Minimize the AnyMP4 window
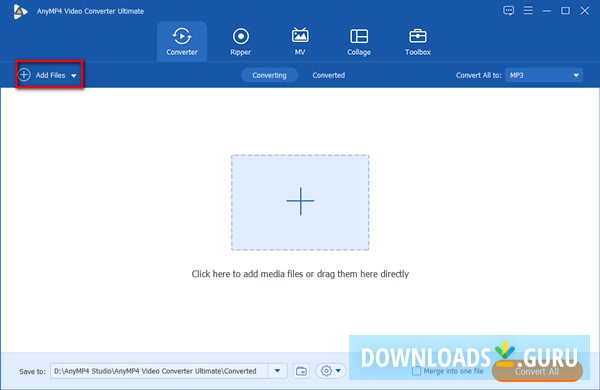 [547, 11]
